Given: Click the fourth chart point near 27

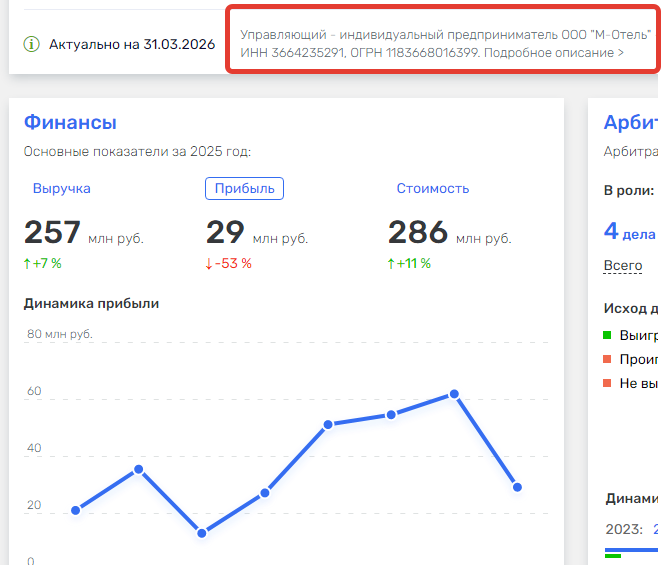Looking at the screenshot, I should [x=265, y=493].
